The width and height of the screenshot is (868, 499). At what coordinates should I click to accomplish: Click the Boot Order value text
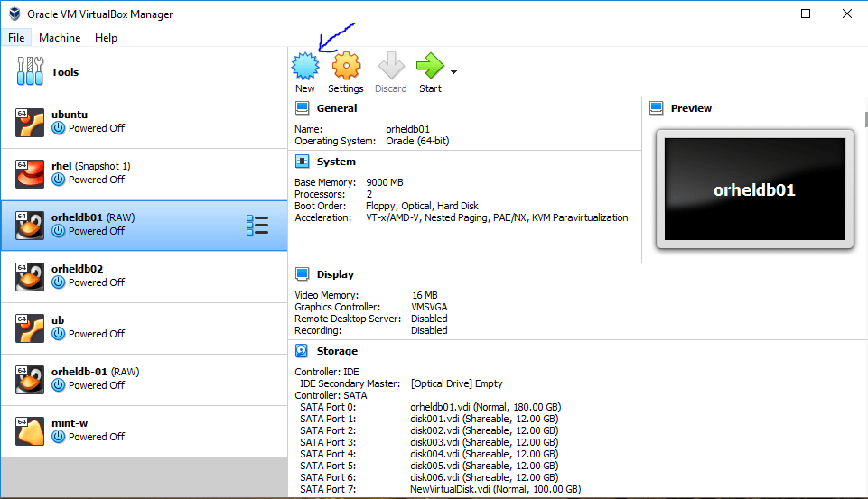click(422, 206)
